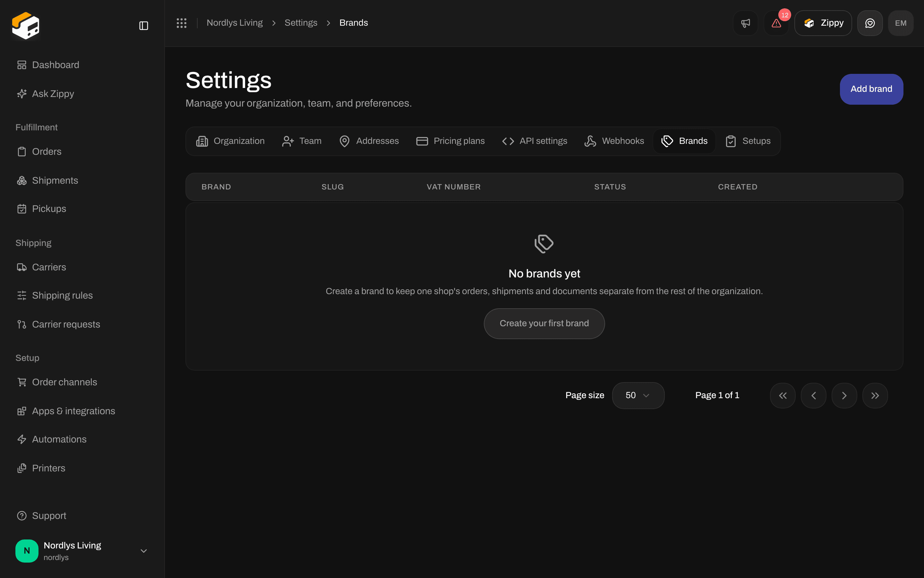Switch to the API settings tab
This screenshot has height=578, width=924.
tap(535, 141)
